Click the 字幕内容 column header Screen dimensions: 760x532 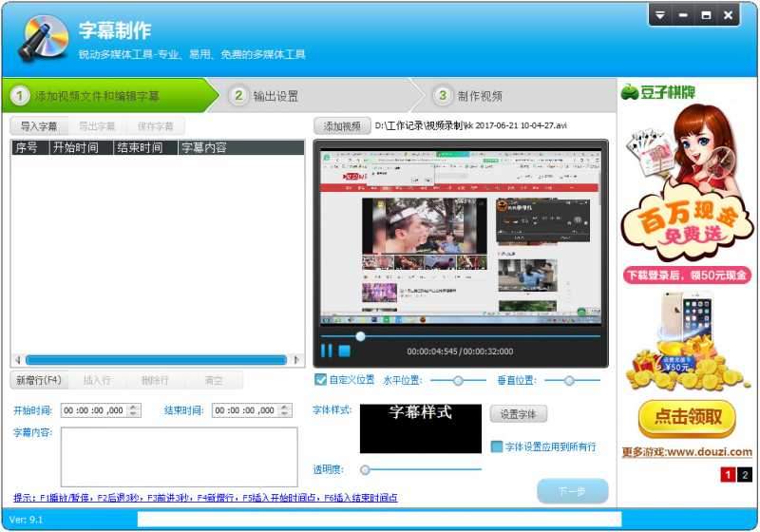coord(241,147)
